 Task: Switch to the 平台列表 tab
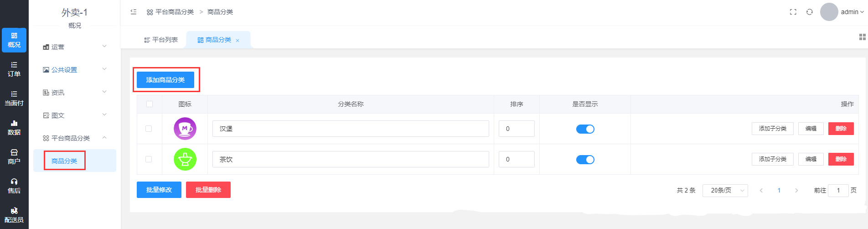pos(161,40)
